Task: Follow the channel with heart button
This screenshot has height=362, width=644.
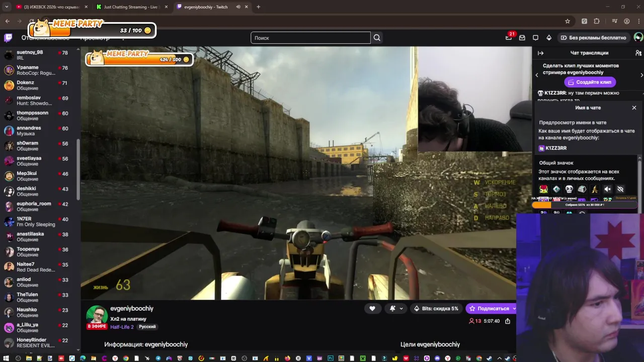Action: pyautogui.click(x=372, y=309)
